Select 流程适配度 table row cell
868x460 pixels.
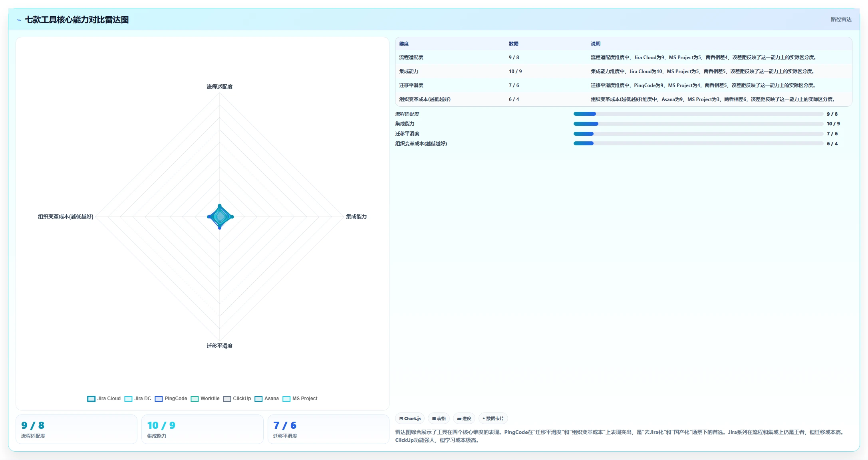[x=411, y=57]
